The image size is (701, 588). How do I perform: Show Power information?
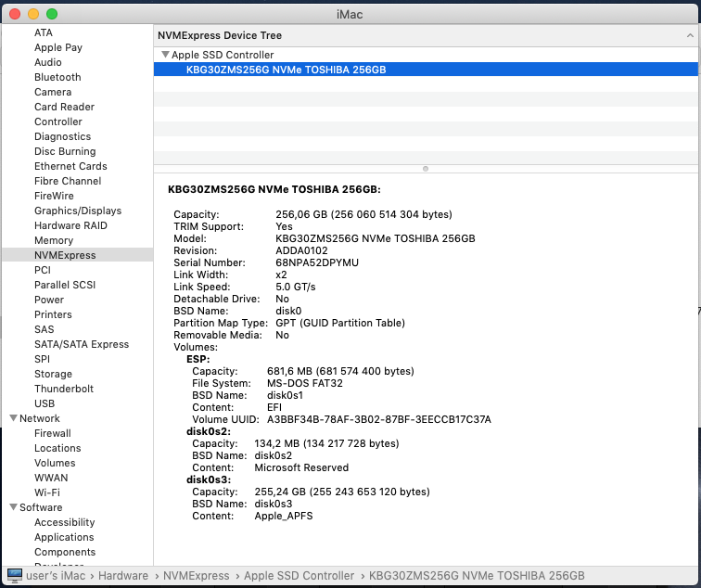(x=49, y=300)
